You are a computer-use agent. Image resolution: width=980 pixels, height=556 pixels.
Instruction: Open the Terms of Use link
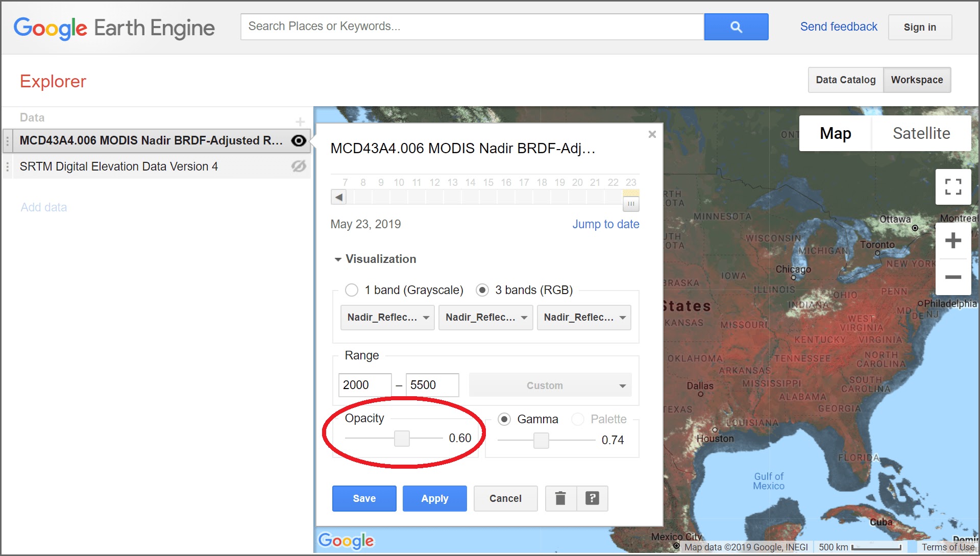pos(948,547)
